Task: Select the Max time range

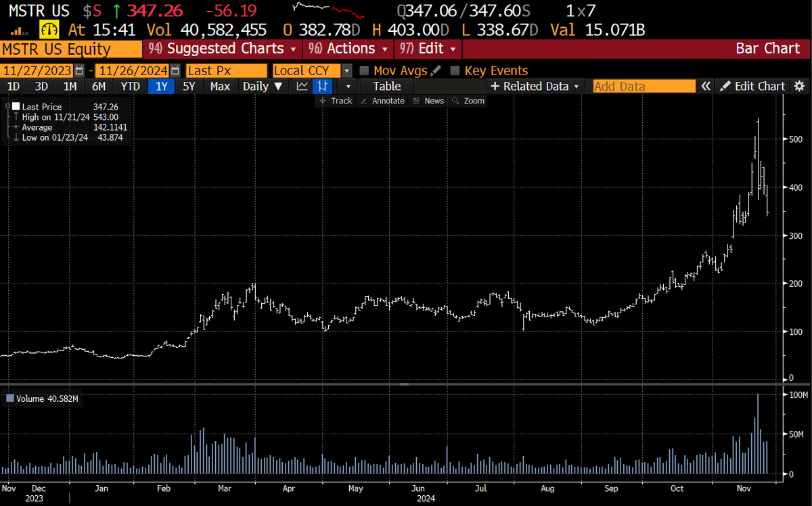Action: pos(220,86)
